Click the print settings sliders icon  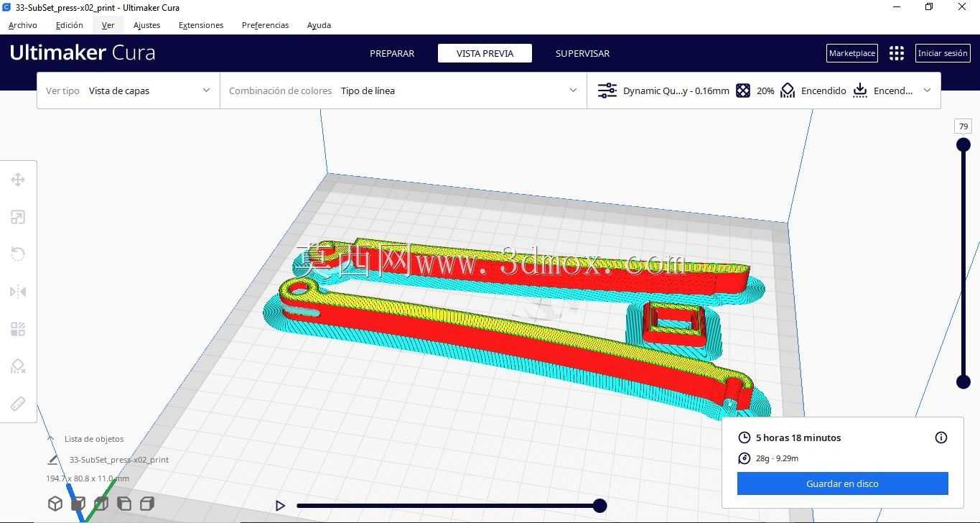607,91
